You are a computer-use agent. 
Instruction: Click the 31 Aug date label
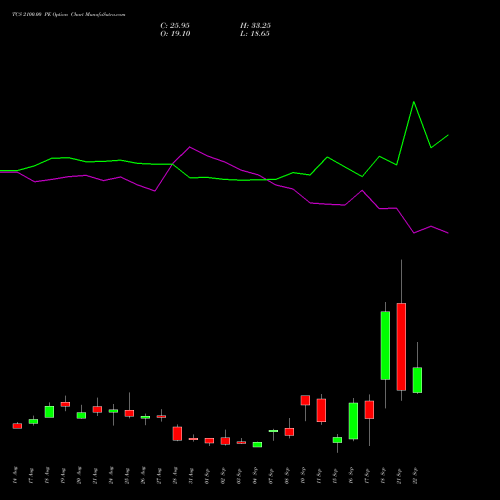[191, 475]
